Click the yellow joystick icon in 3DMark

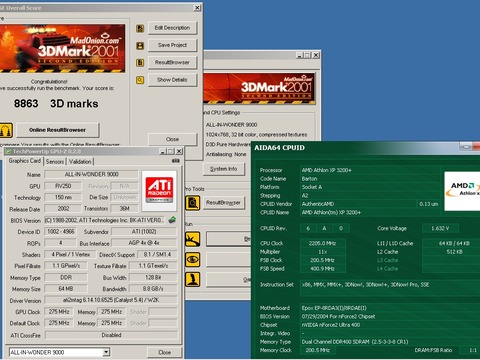193,279
